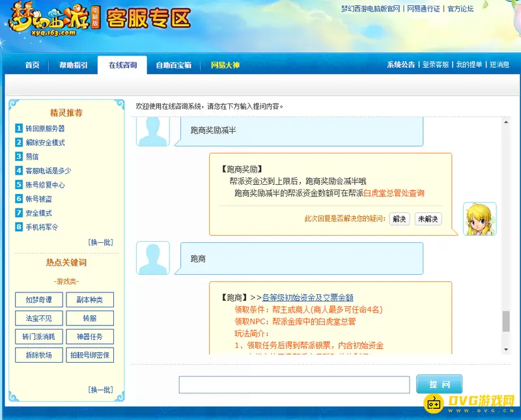521x420 pixels.
Task: Open 各等级初始资金及交票金额 link
Action: click(307, 298)
